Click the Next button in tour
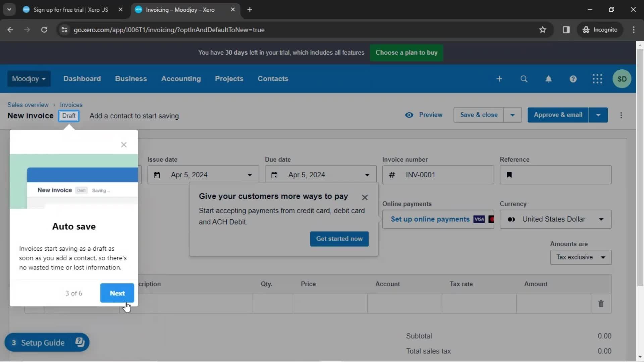Viewport: 644px width, 362px height. [x=117, y=293]
